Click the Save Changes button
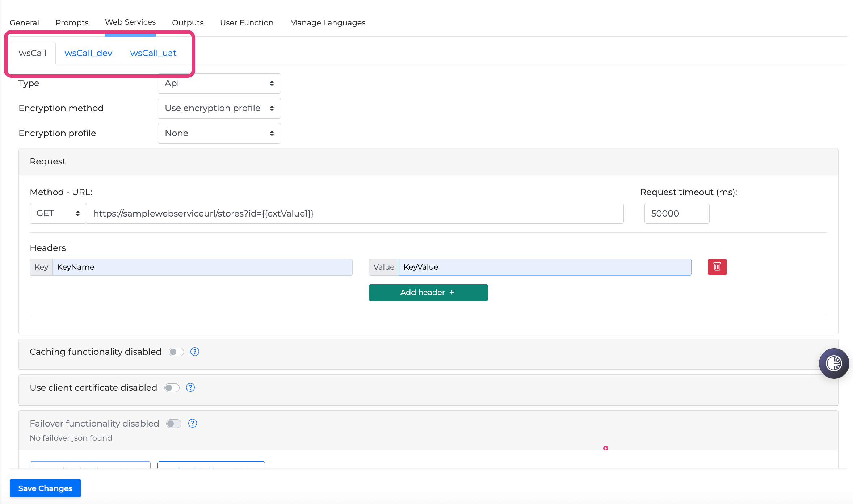 click(x=45, y=488)
